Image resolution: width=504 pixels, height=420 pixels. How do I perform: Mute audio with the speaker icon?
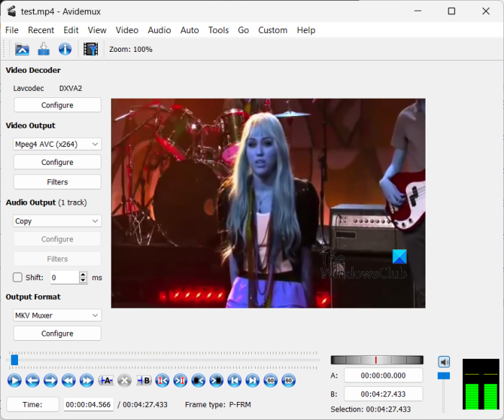coord(444,362)
